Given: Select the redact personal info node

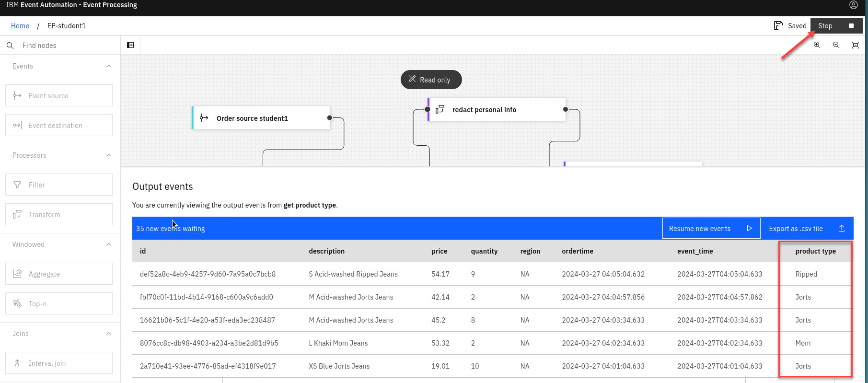Looking at the screenshot, I should (x=496, y=110).
